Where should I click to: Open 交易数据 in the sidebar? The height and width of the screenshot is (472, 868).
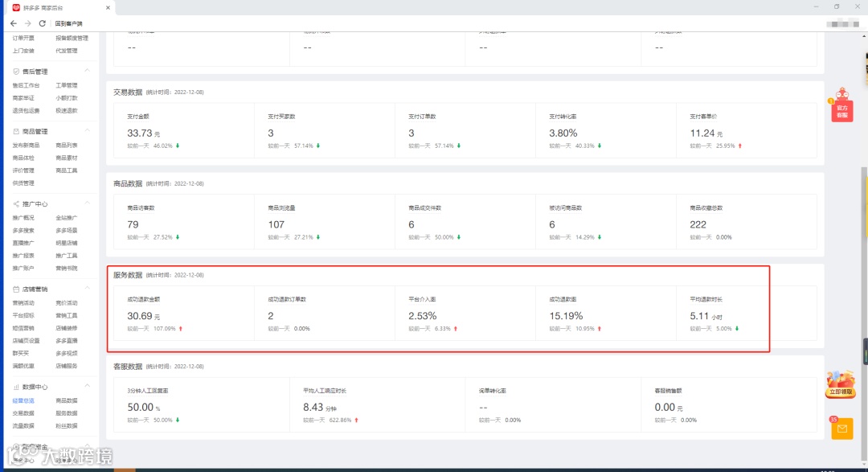click(23, 413)
